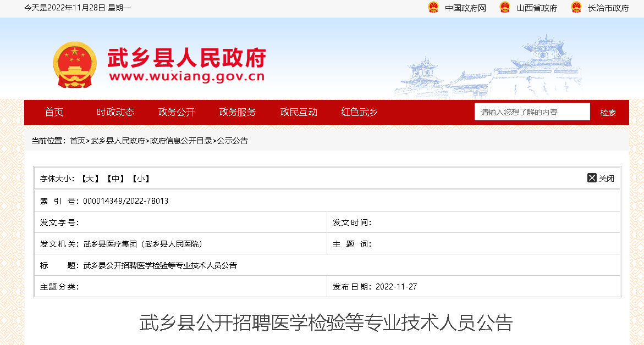Click the 关闭 text link

[607, 179]
